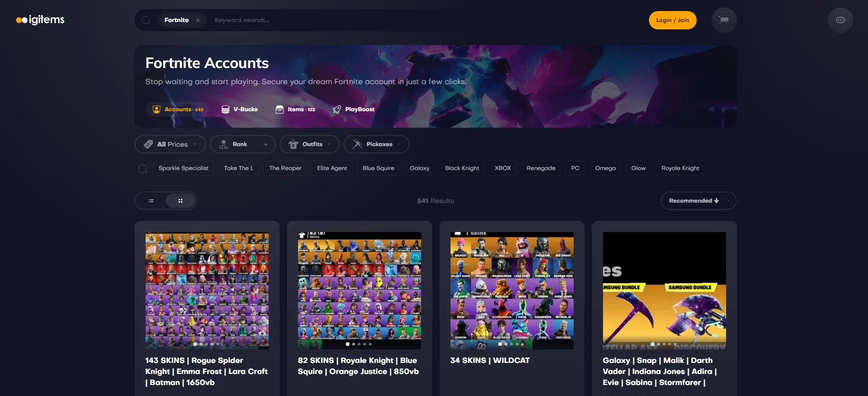Filter by Omega tag

605,168
